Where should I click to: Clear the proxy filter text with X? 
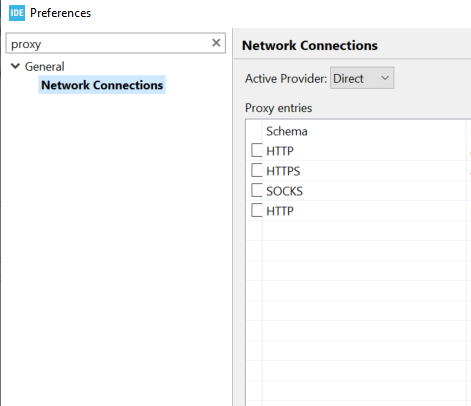pyautogui.click(x=216, y=43)
